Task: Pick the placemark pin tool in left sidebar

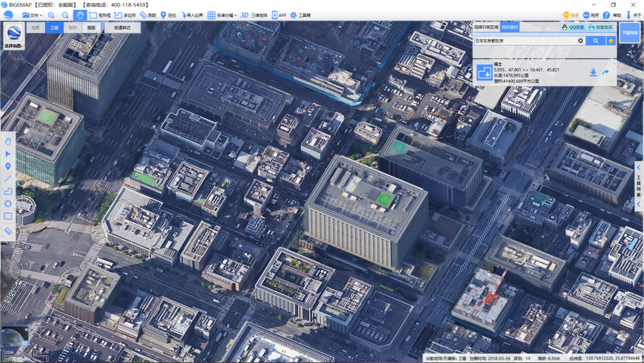Action: (8, 166)
